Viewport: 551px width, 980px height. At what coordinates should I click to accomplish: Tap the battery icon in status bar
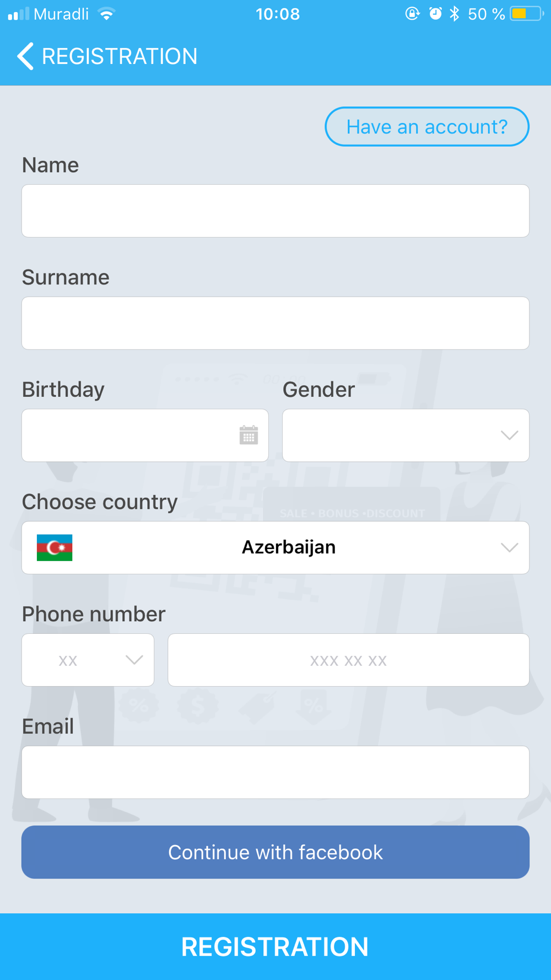coord(526,14)
